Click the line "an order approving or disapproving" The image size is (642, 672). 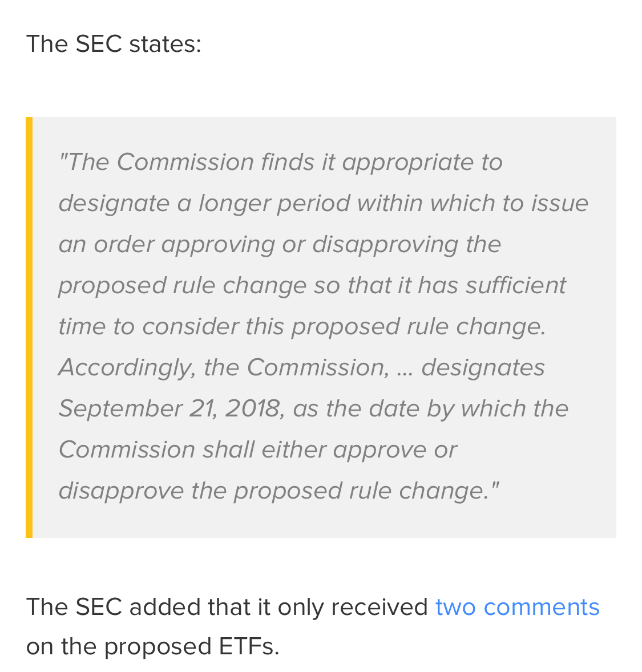pos(280,244)
